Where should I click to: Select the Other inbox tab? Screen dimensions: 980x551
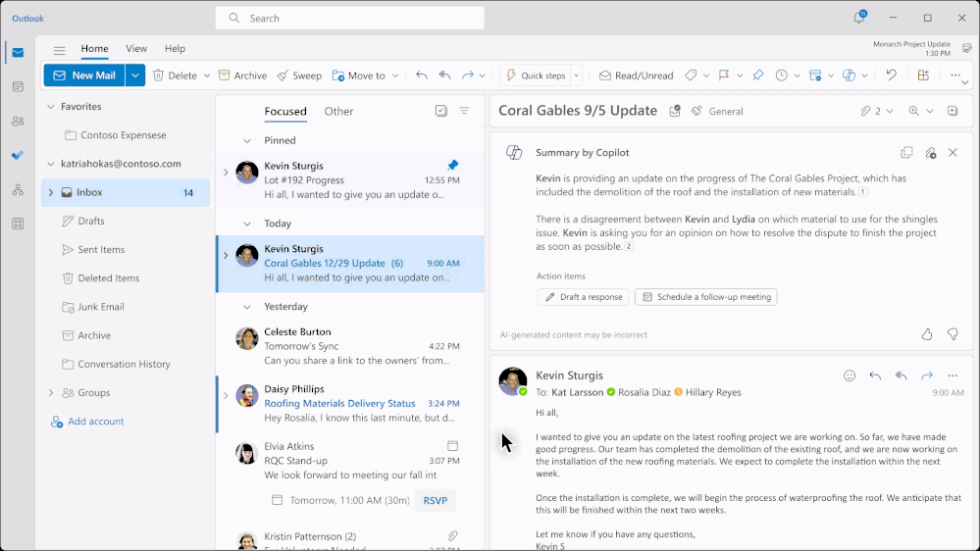point(338,111)
